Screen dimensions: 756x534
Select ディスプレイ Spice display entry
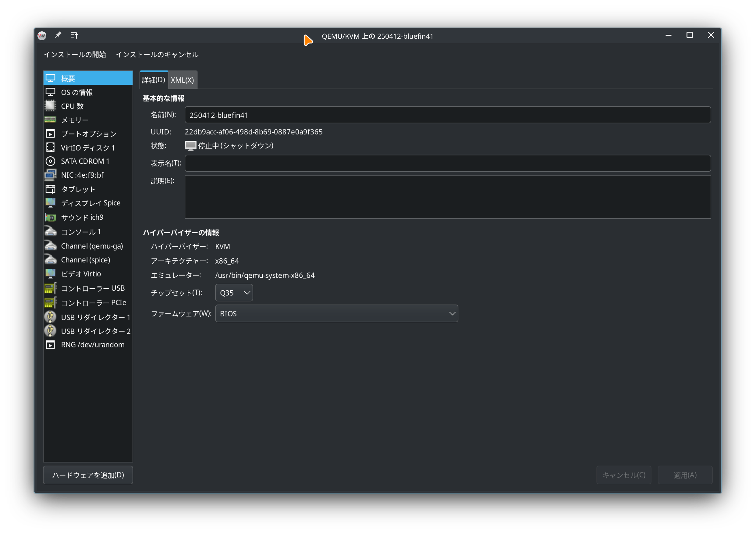[90, 203]
